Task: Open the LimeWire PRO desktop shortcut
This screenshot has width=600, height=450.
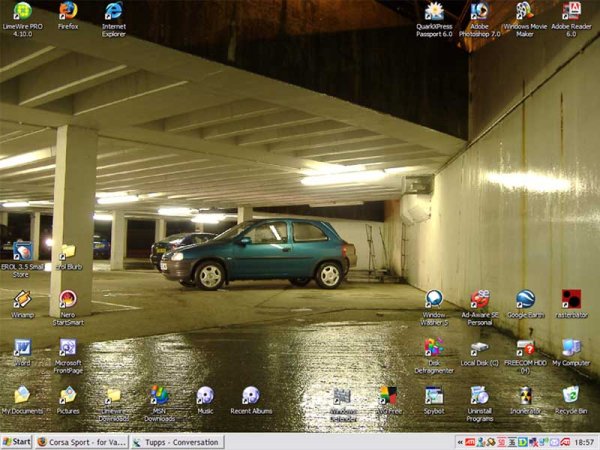Action: coord(22,12)
